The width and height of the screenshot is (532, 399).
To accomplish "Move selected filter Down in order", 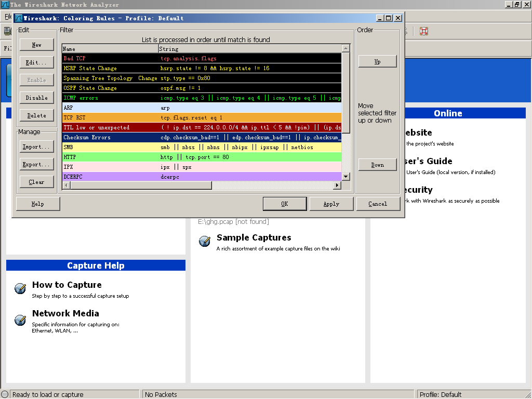I will pos(377,165).
